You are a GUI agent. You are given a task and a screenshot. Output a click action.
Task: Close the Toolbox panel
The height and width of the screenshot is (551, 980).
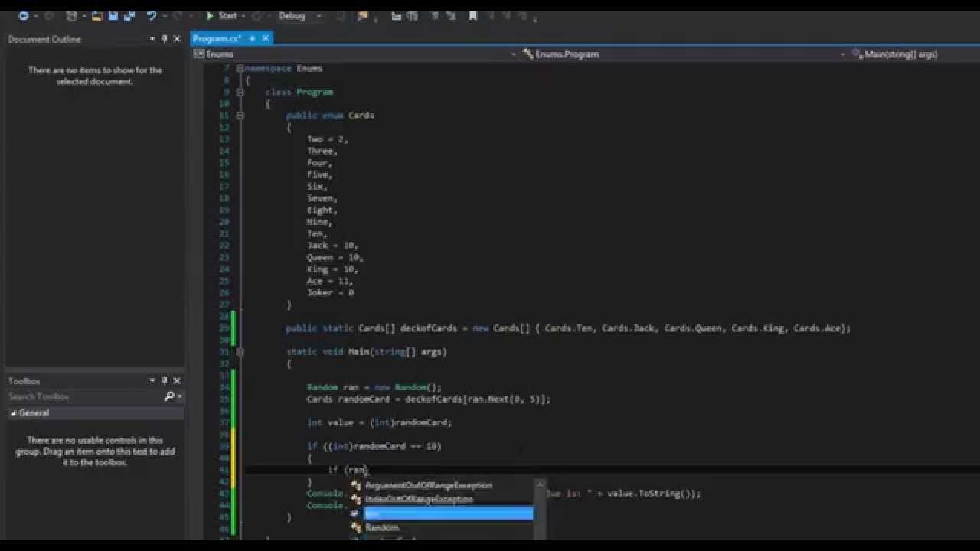click(x=177, y=380)
